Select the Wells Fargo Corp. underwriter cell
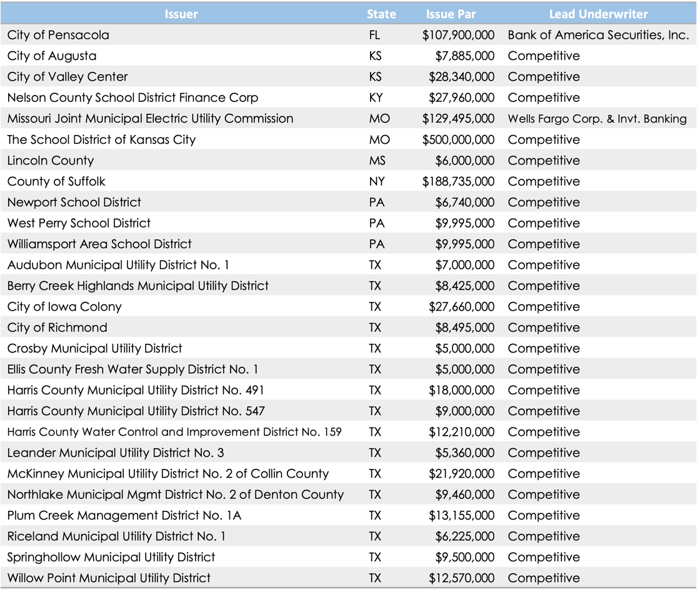 (x=597, y=119)
